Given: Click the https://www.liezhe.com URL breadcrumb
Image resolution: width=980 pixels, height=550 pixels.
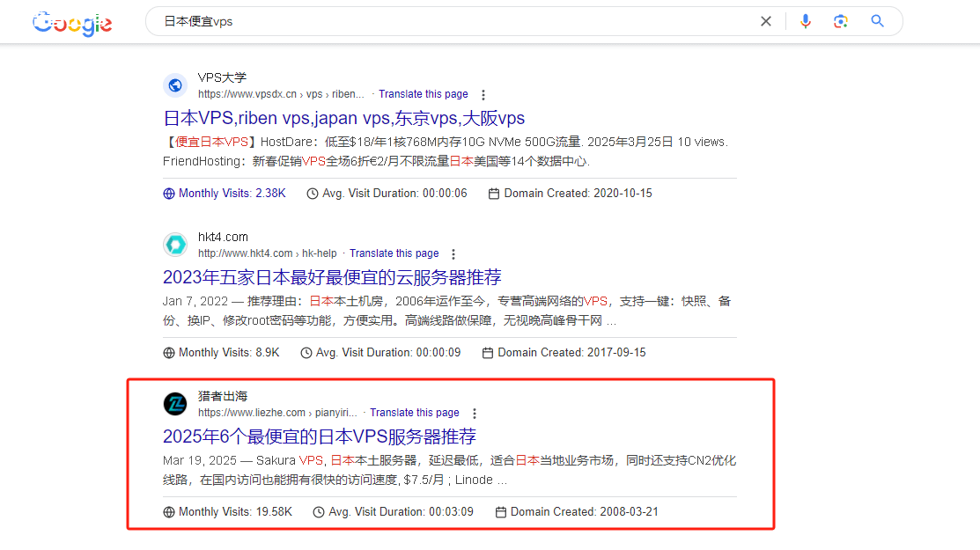Looking at the screenshot, I should point(277,413).
